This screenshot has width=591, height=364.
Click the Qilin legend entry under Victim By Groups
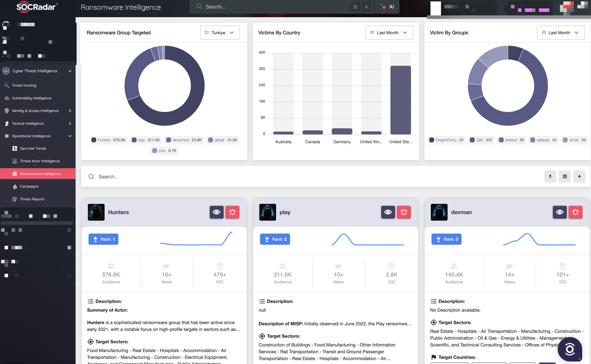tap(481, 140)
